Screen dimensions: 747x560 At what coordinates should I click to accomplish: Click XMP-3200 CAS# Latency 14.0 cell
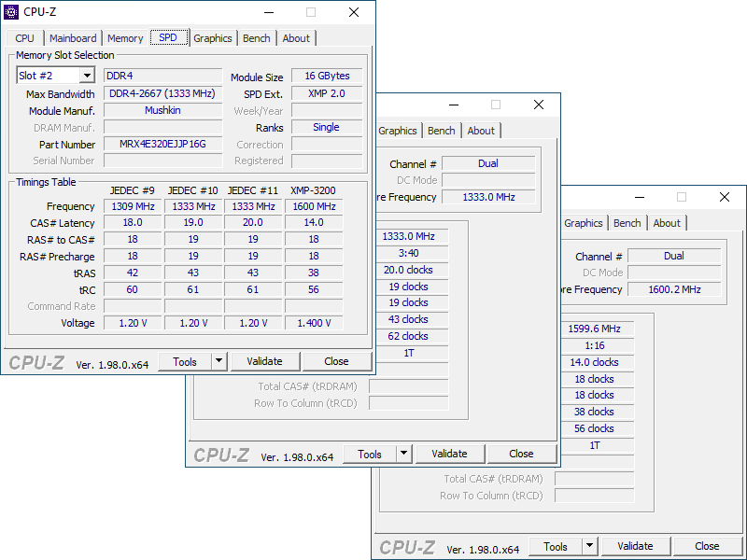(x=314, y=223)
